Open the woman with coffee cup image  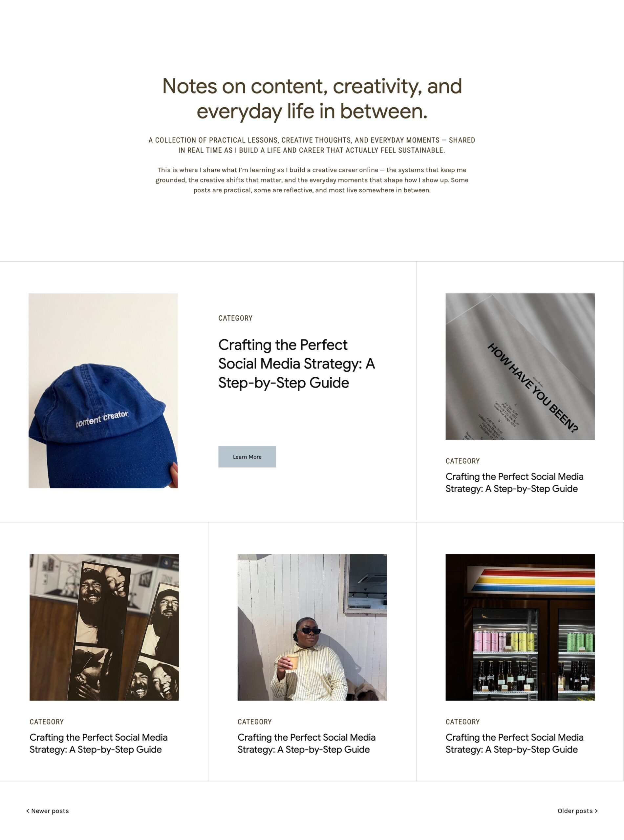tap(312, 627)
